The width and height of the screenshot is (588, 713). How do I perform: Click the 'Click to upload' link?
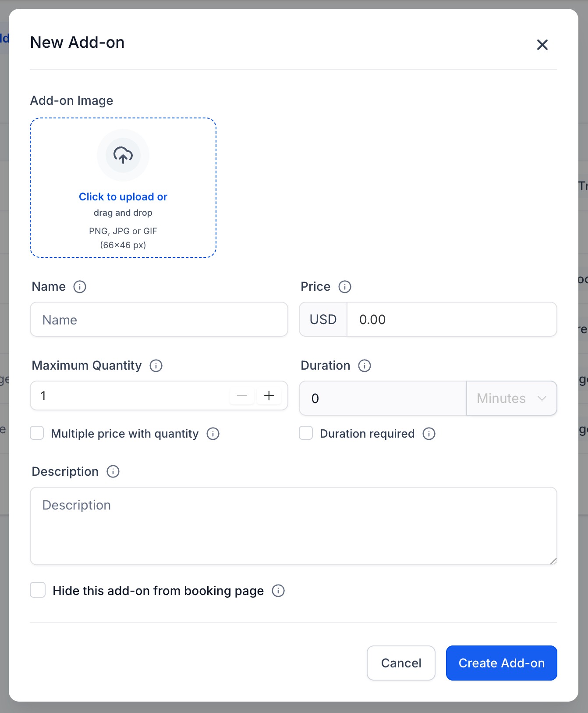[123, 197]
